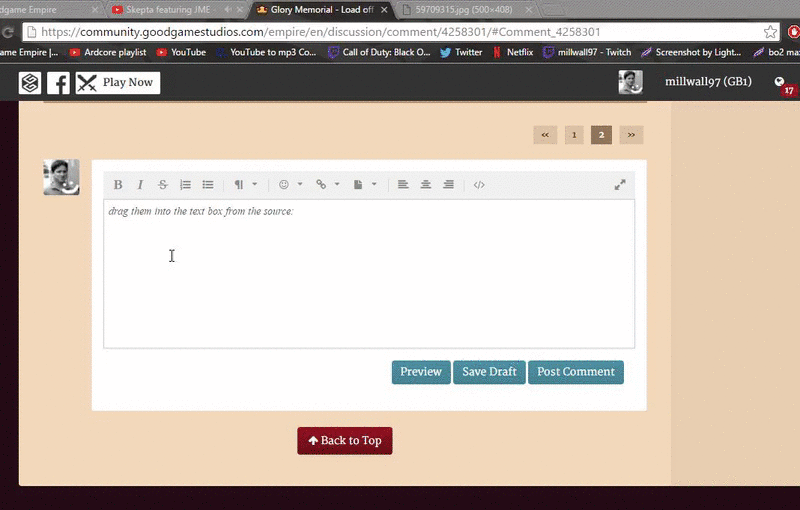Open Screenshot by Light... bookmark

pyautogui.click(x=691, y=52)
